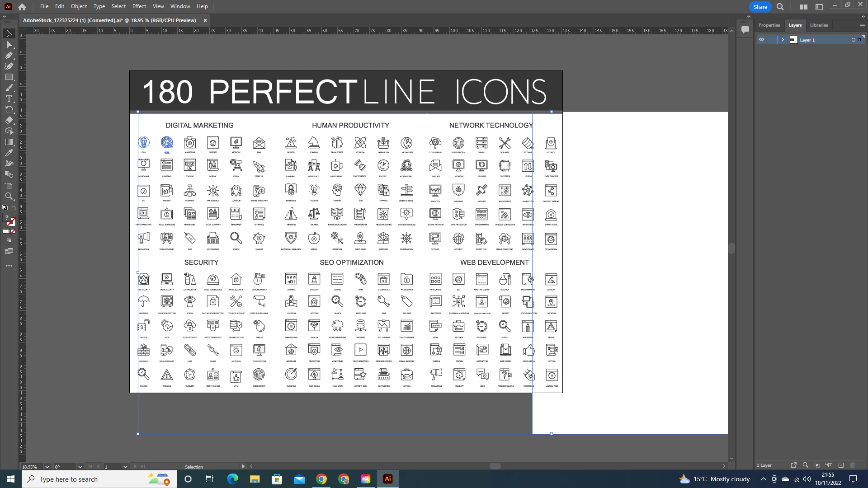
Task: Hide Layer 1 using eye icon
Action: point(761,40)
